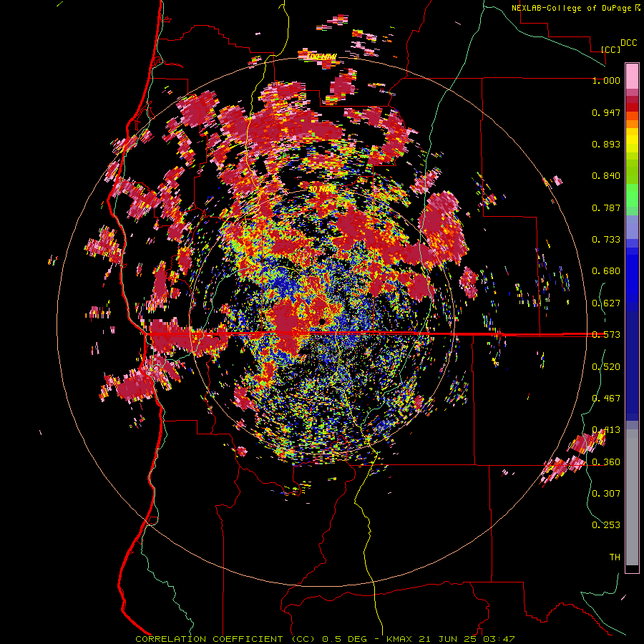Click the CORRELATION COEFFICIENT (CC) caption text
The width and height of the screenshot is (644, 644).
point(225,639)
